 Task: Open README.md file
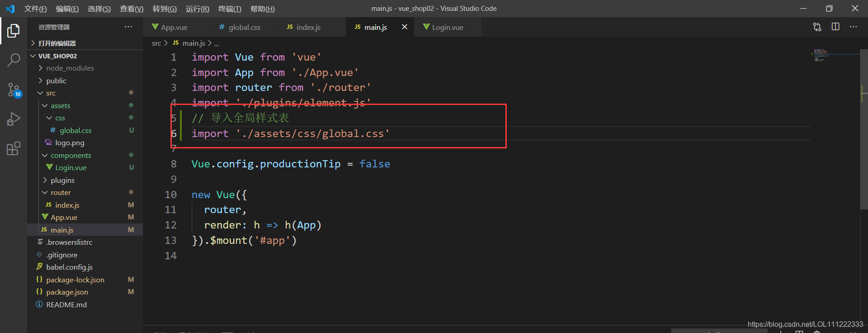[x=85, y=304]
